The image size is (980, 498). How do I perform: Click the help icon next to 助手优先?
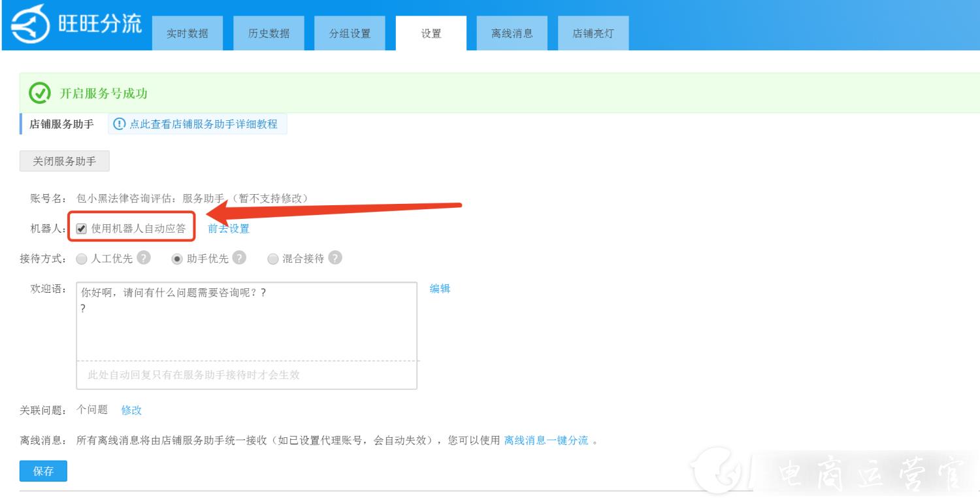tap(240, 257)
